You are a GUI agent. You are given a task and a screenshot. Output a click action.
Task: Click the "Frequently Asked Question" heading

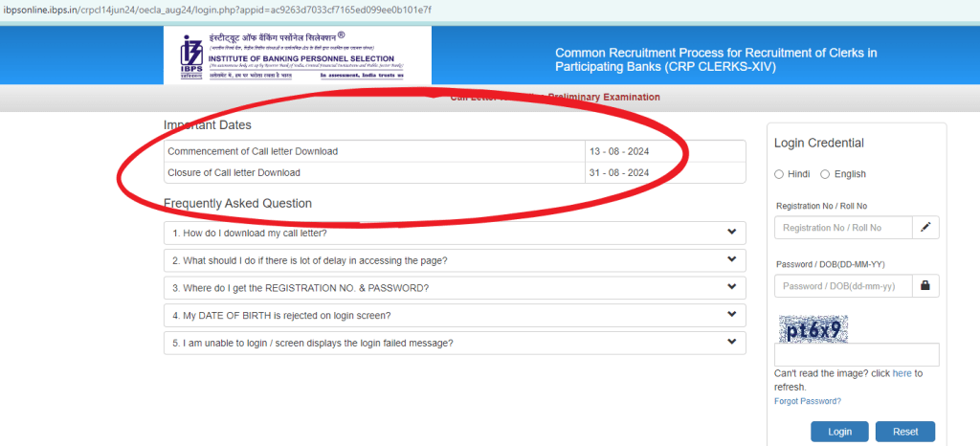[237, 203]
